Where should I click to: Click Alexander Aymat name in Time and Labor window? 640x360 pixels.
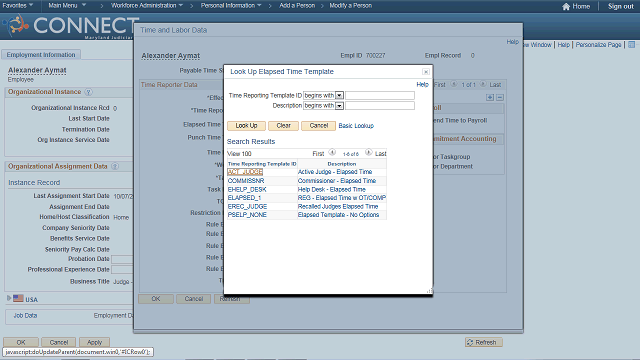[171, 56]
